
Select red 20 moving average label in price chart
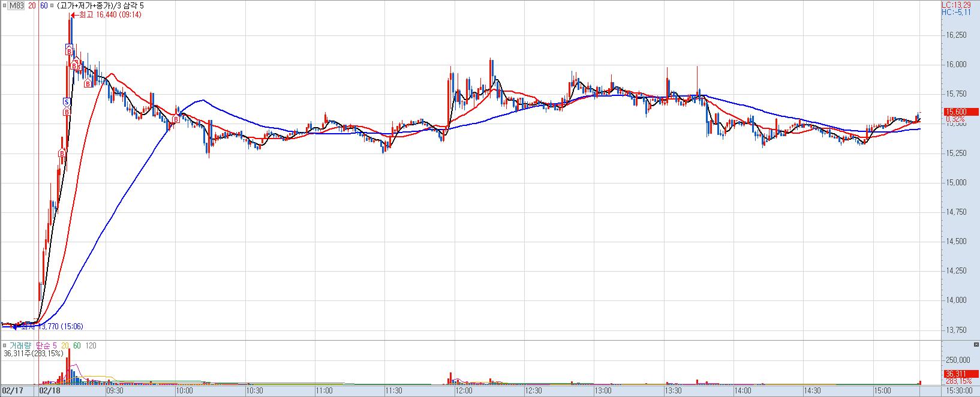31,5
